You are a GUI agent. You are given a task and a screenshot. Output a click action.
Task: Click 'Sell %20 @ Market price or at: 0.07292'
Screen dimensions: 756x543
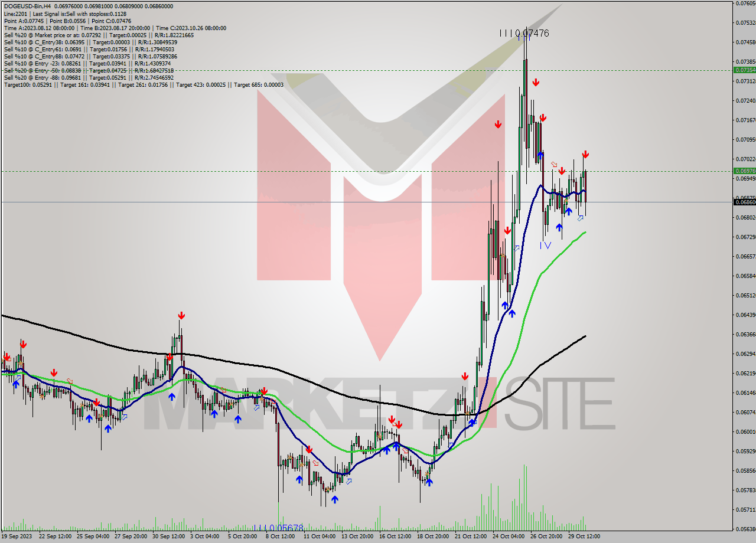(99, 35)
